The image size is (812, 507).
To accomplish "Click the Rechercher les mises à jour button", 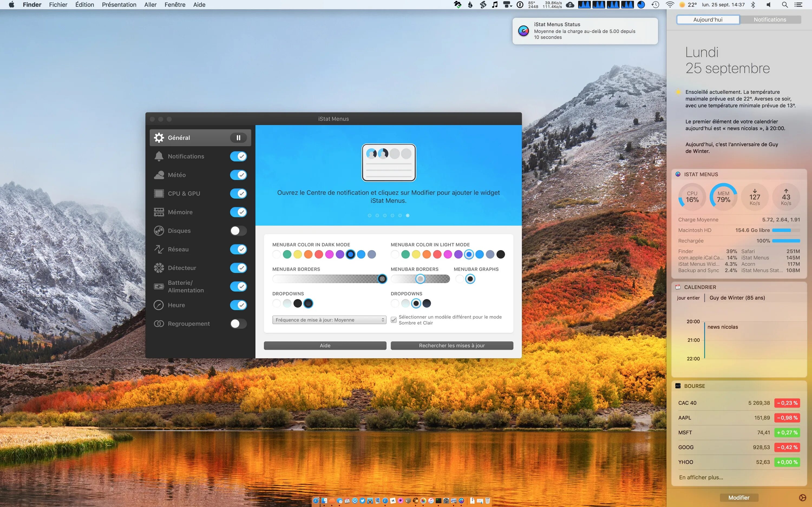I will point(452,345).
